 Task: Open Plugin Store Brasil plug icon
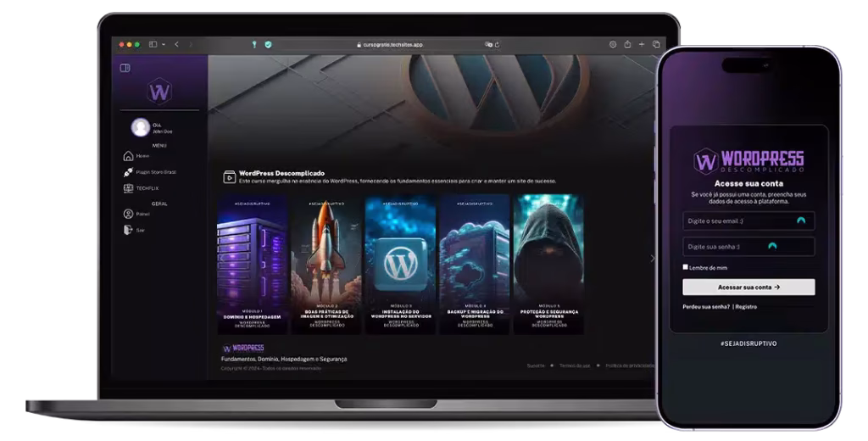click(x=128, y=172)
